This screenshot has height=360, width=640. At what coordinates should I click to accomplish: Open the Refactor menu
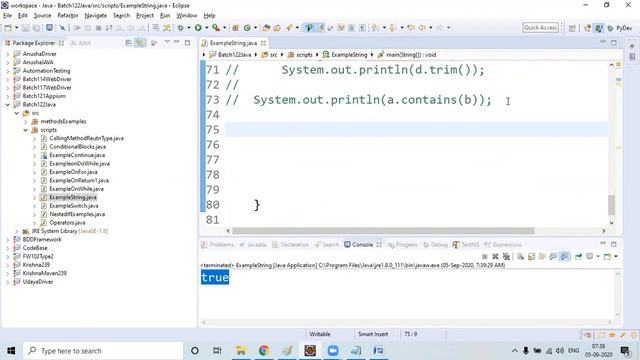(x=68, y=16)
